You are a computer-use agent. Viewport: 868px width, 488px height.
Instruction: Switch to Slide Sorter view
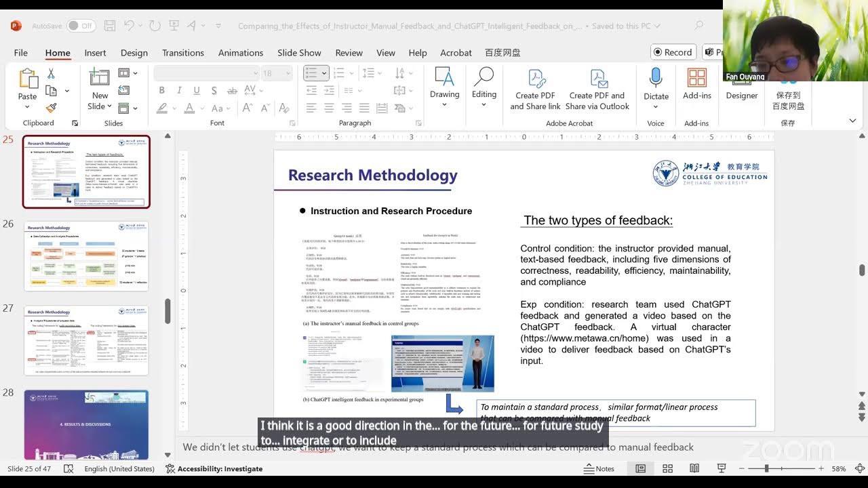667,468
